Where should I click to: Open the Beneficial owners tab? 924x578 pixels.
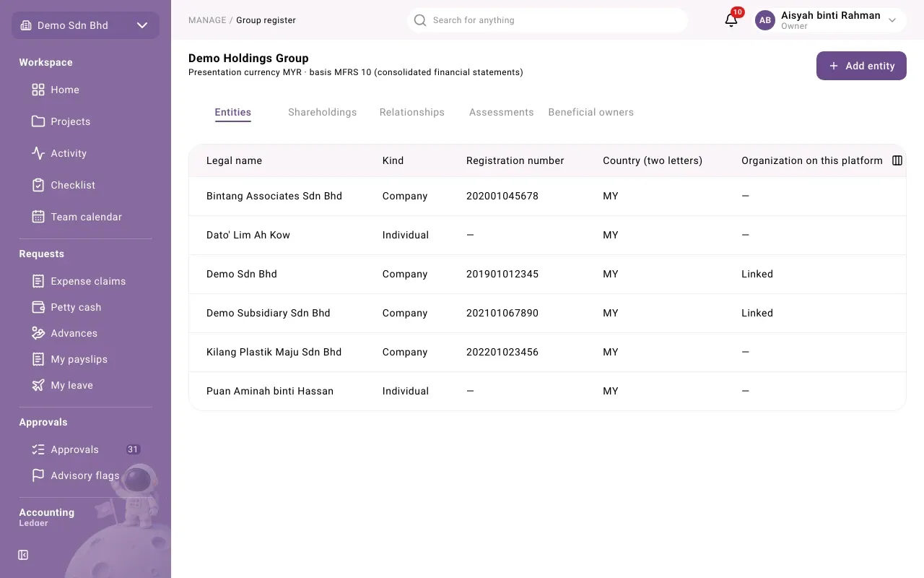click(591, 112)
